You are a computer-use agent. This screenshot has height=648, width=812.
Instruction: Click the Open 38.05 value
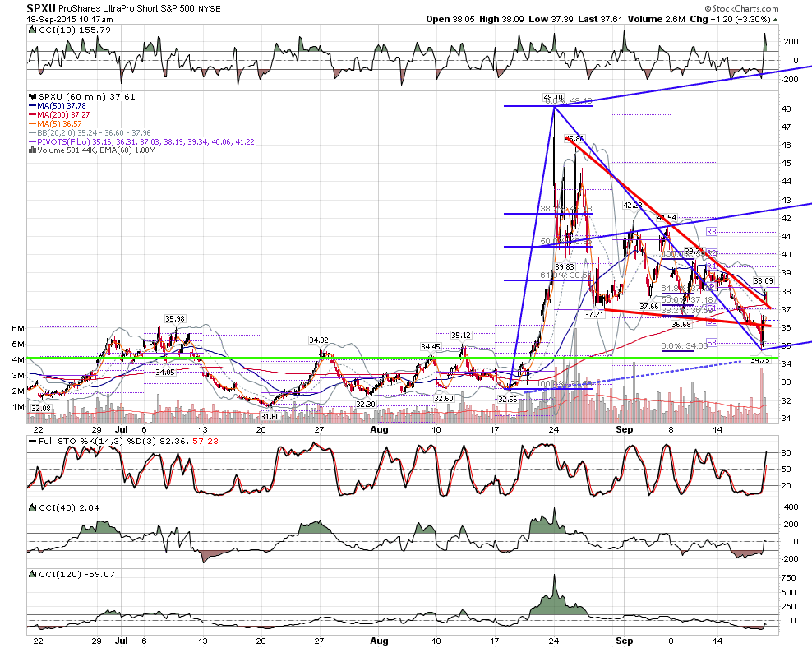pos(450,19)
